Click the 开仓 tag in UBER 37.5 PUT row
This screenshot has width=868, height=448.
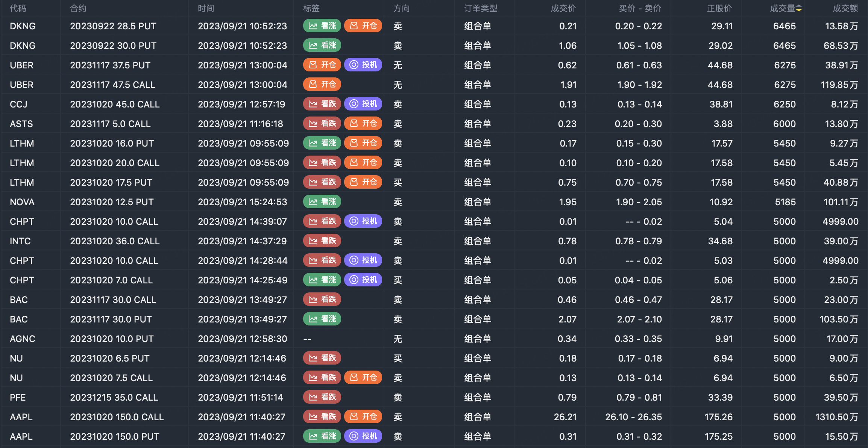coord(322,65)
